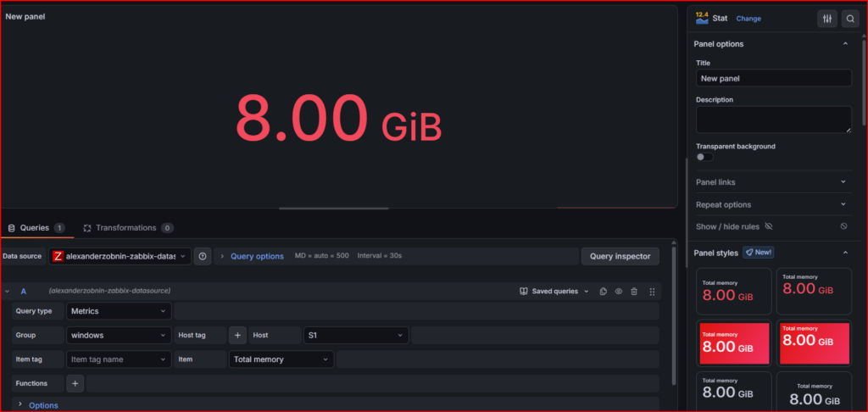Viewport: 868px width, 412px height.
Task: Click query name A label
Action: [23, 292]
